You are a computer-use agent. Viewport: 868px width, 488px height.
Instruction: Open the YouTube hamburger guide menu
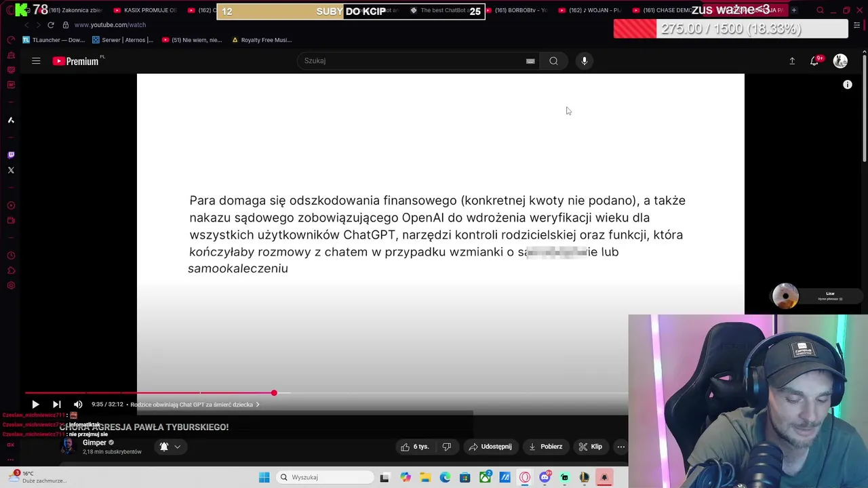pos(36,61)
